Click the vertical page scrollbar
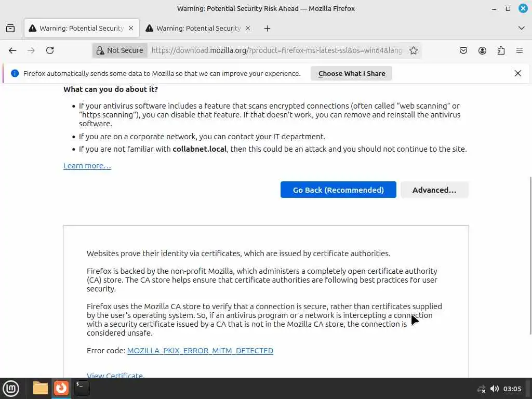Screen dimensions: 532x399 pos(530,255)
